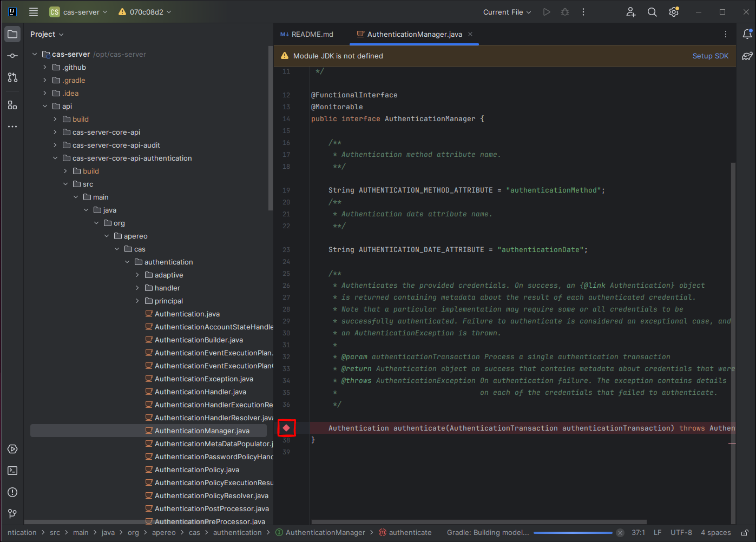This screenshot has width=756, height=542.
Task: Click the Gradle build progress bar
Action: [573, 533]
